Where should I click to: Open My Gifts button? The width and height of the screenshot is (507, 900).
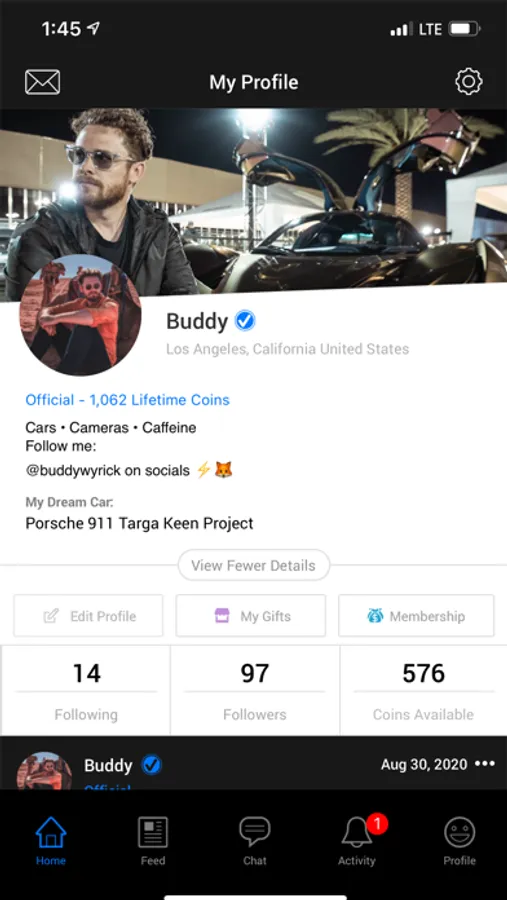tap(251, 616)
